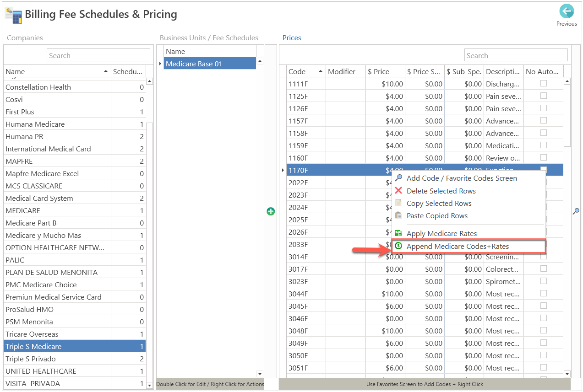
Task: Click the row indicator arrow beside Medicare Base 01
Action: (160, 64)
